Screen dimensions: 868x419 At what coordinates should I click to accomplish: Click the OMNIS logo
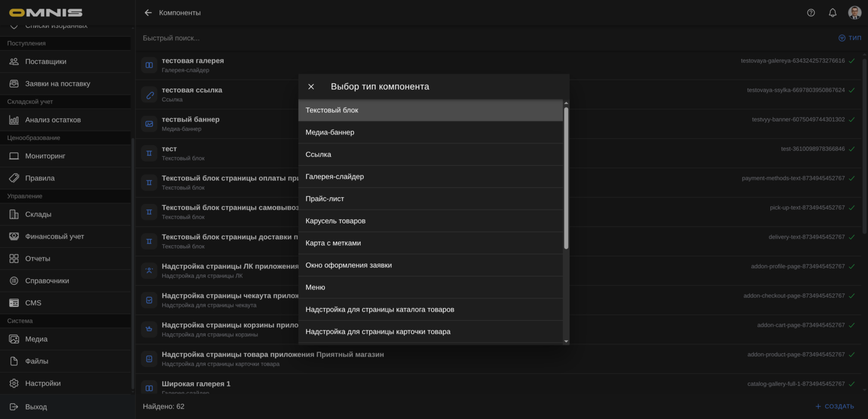(x=46, y=13)
